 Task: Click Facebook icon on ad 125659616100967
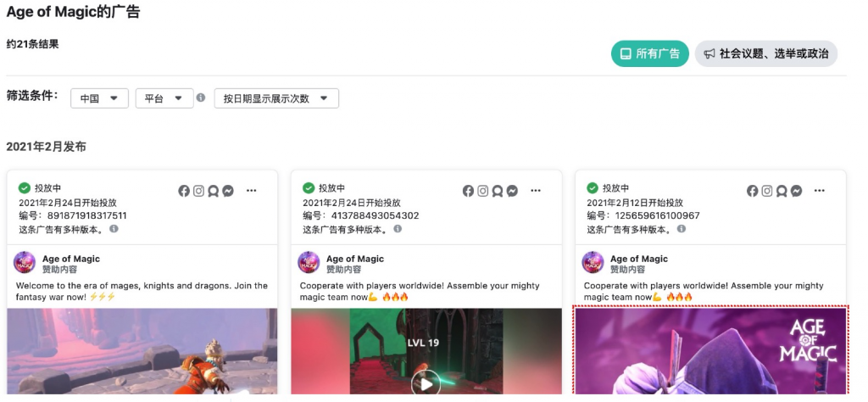[x=753, y=191]
